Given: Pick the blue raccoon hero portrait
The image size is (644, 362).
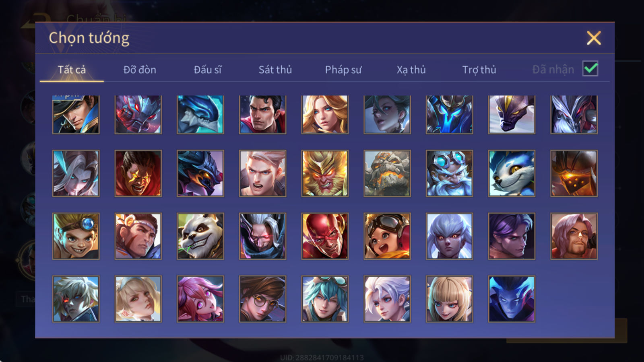Looking at the screenshot, I should pos(512,173).
